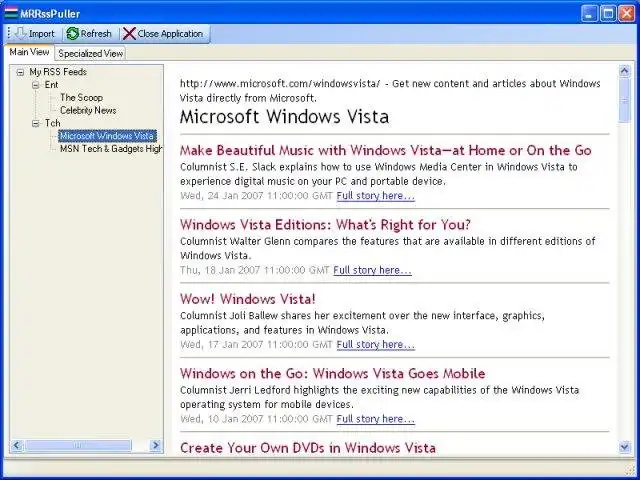This screenshot has width=640, height=480.
Task: Open the Specialized View tab
Action: click(x=90, y=53)
